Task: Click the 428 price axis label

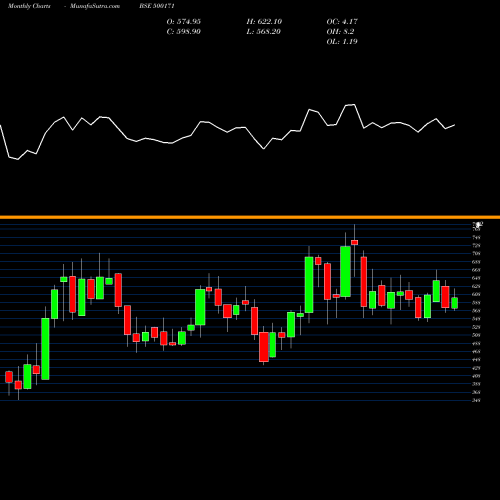Action: click(x=476, y=368)
